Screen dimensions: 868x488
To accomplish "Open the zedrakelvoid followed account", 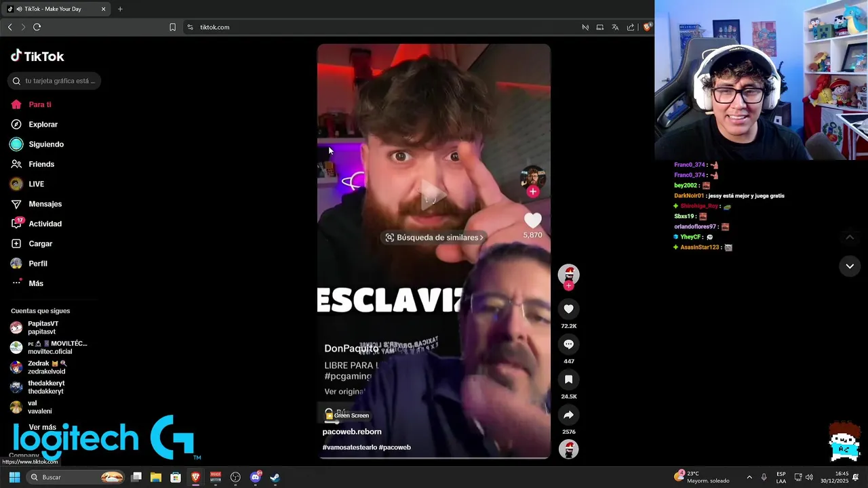I will (39, 367).
